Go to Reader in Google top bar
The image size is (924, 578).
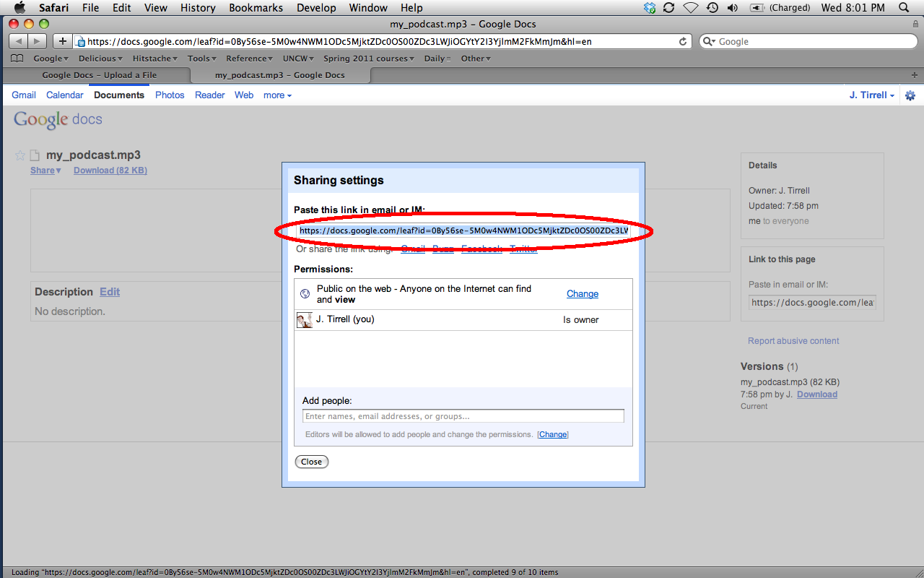pos(210,95)
